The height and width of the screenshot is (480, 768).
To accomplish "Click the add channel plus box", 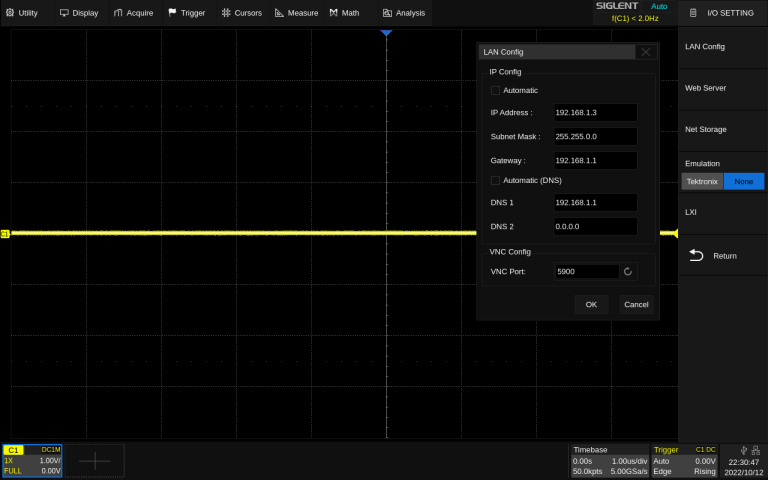I will coord(95,460).
